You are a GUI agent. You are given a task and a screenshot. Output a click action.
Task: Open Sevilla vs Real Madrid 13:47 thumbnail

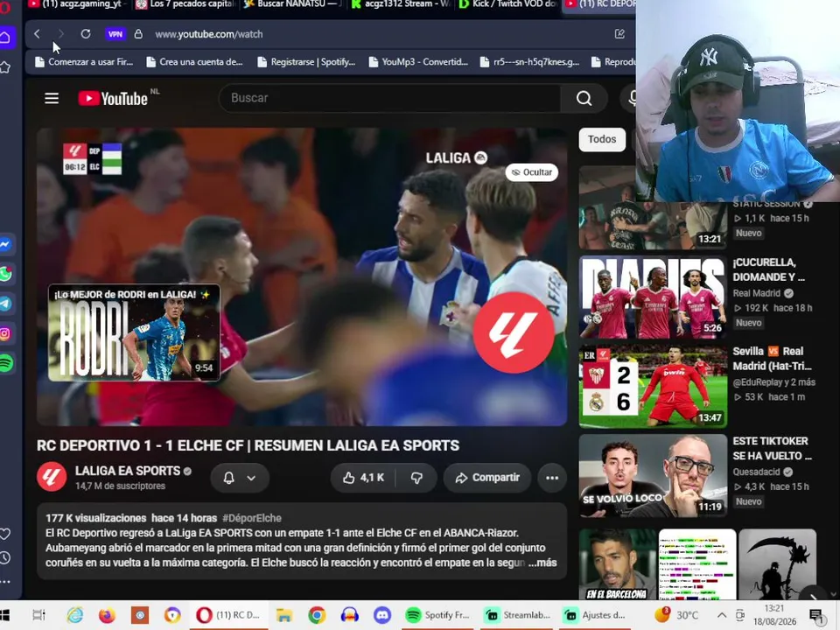tap(653, 386)
